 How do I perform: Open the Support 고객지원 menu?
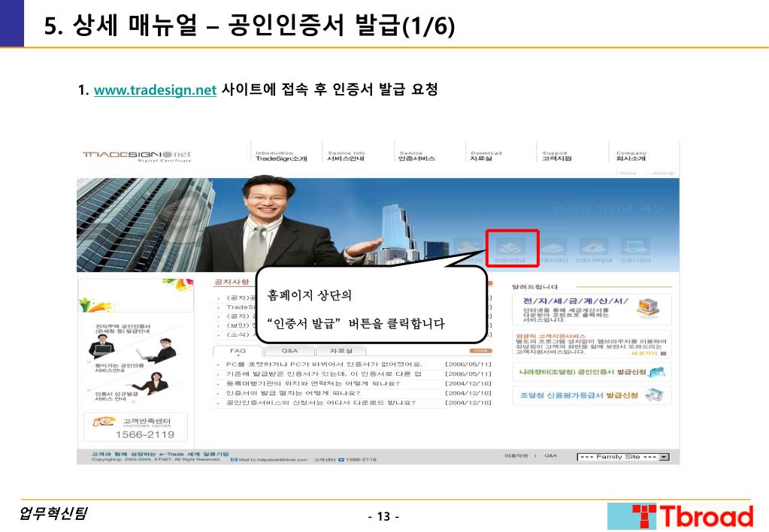556,156
